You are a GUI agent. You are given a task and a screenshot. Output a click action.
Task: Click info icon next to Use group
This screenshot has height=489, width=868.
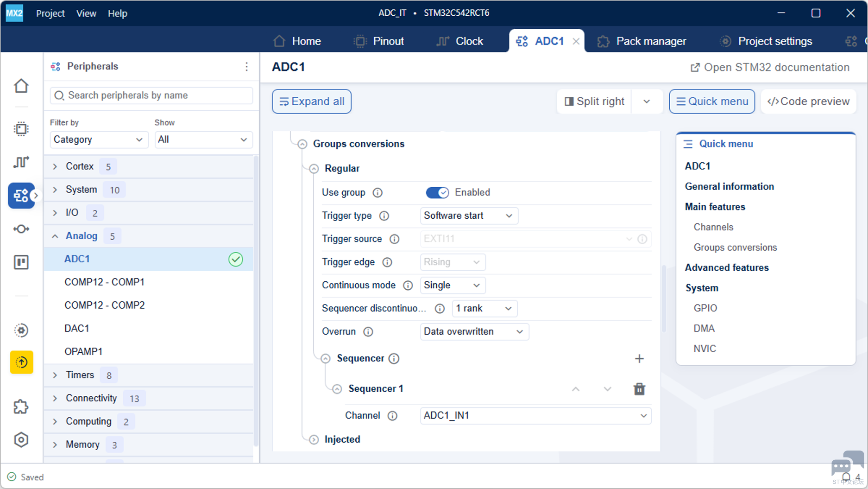click(x=377, y=192)
